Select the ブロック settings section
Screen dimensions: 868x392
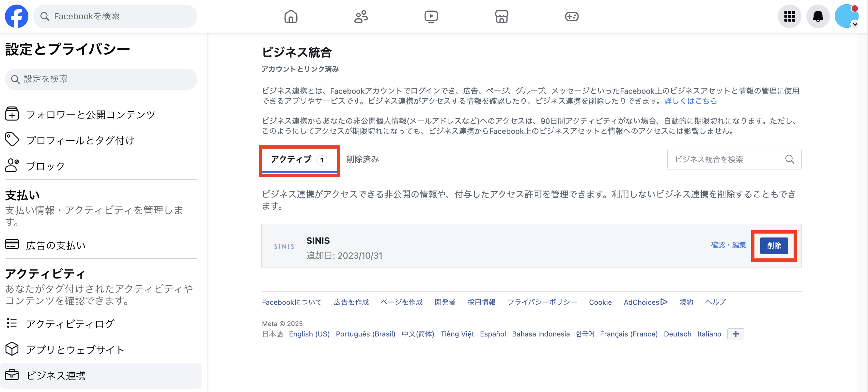[45, 166]
